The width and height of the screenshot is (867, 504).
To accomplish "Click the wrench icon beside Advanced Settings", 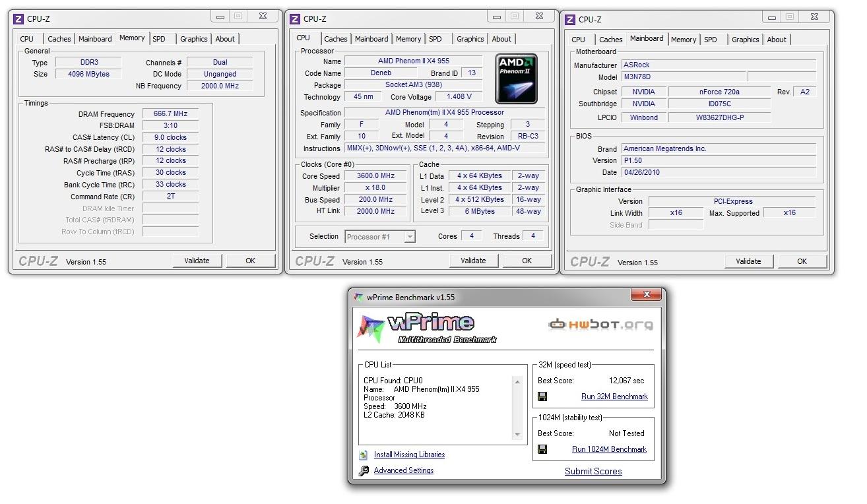I will [x=364, y=470].
